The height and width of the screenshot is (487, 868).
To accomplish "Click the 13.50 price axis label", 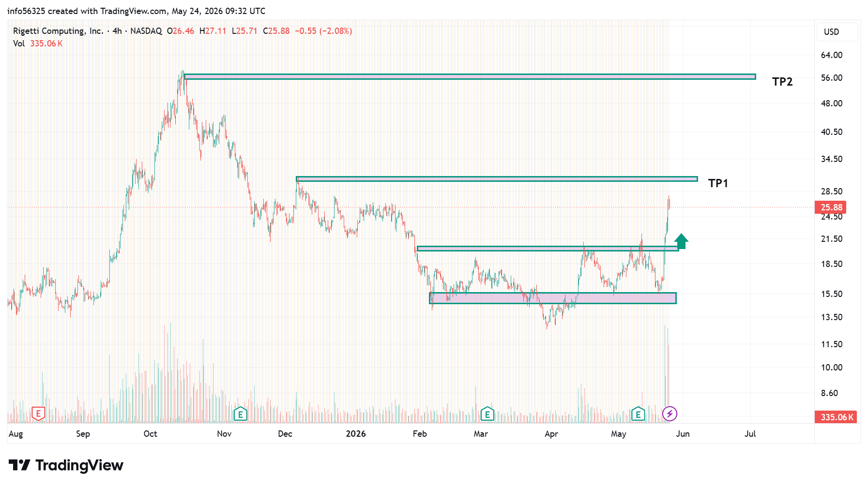I will pyautogui.click(x=832, y=317).
